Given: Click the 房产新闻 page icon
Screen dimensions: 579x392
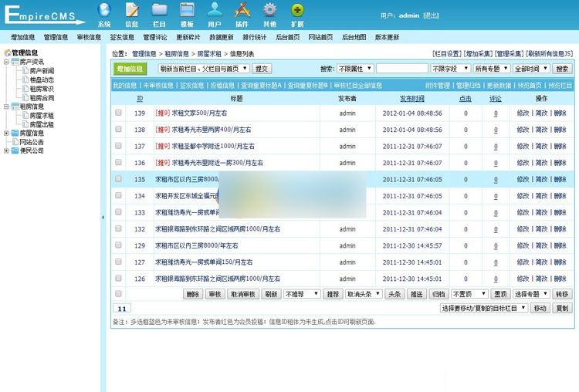Looking at the screenshot, I should pyautogui.click(x=25, y=70).
